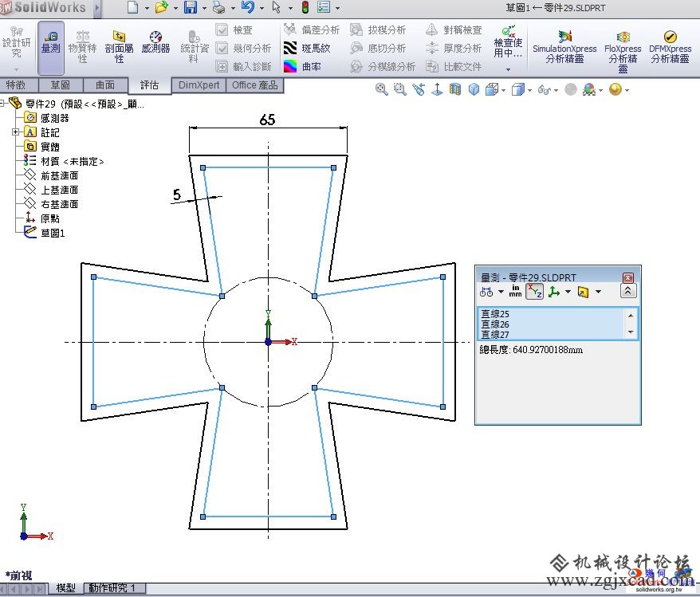Image resolution: width=700 pixels, height=597 pixels.
Task: Select 草圖1 sketch in the tree
Action: point(44,233)
